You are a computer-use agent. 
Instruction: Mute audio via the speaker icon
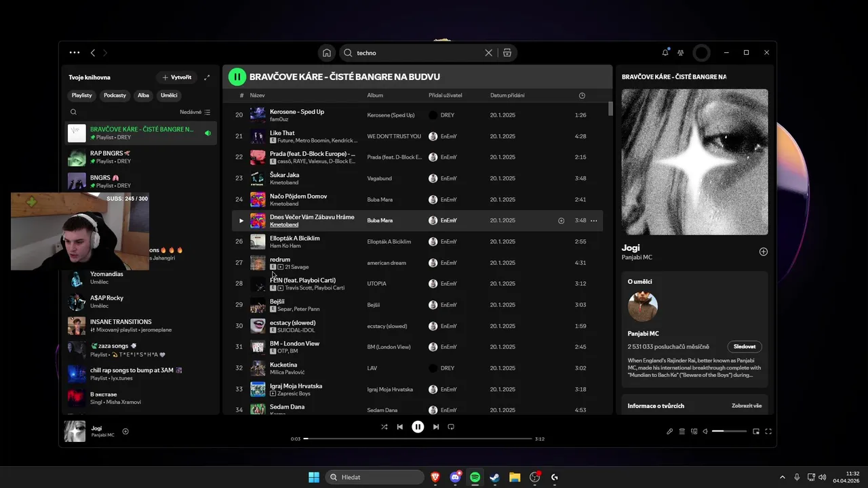point(705,431)
